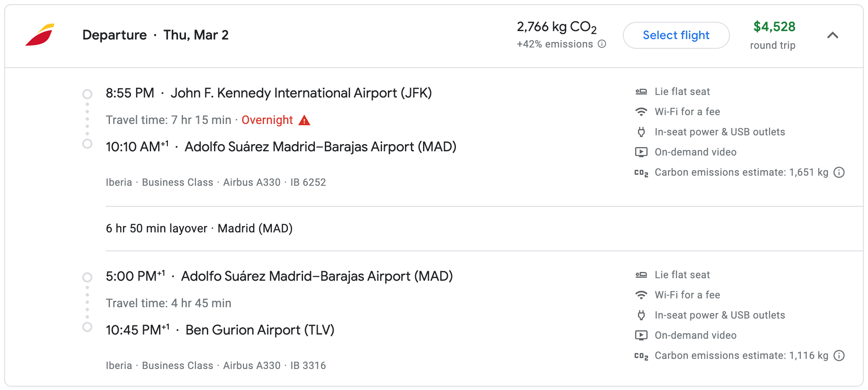
Task: Click the in-seat power outlets icon
Action: pos(641,132)
